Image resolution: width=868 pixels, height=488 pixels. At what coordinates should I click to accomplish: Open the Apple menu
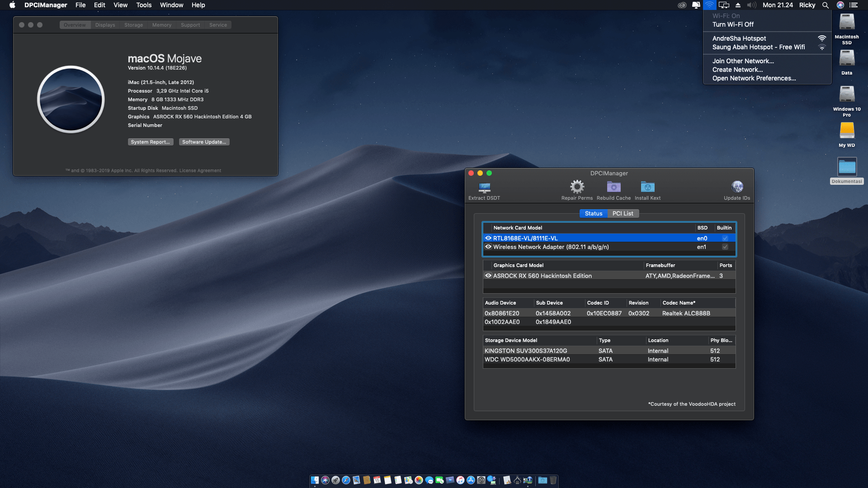pyautogui.click(x=12, y=5)
